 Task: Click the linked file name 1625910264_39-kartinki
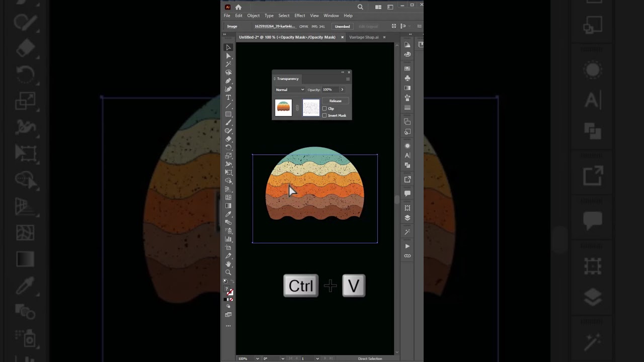pyautogui.click(x=275, y=26)
